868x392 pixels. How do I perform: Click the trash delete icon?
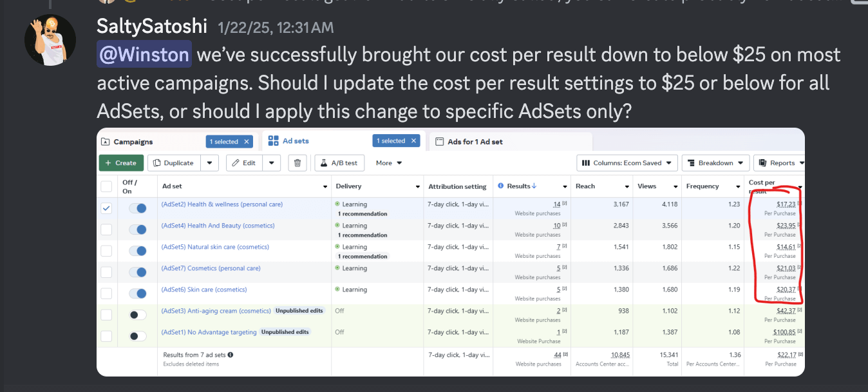(x=297, y=163)
